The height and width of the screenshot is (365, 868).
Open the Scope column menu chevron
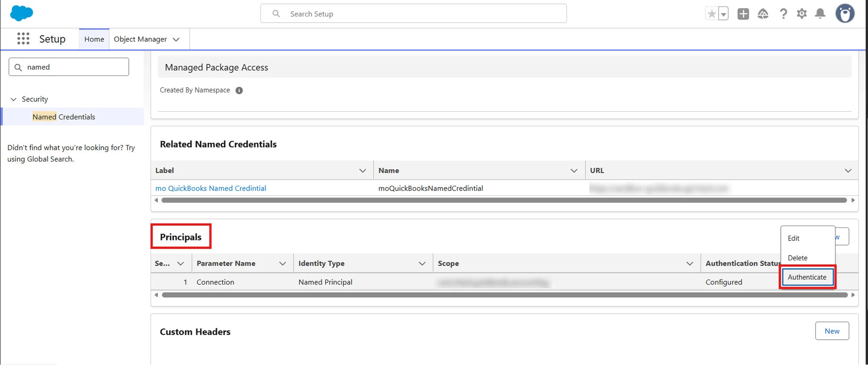point(690,263)
